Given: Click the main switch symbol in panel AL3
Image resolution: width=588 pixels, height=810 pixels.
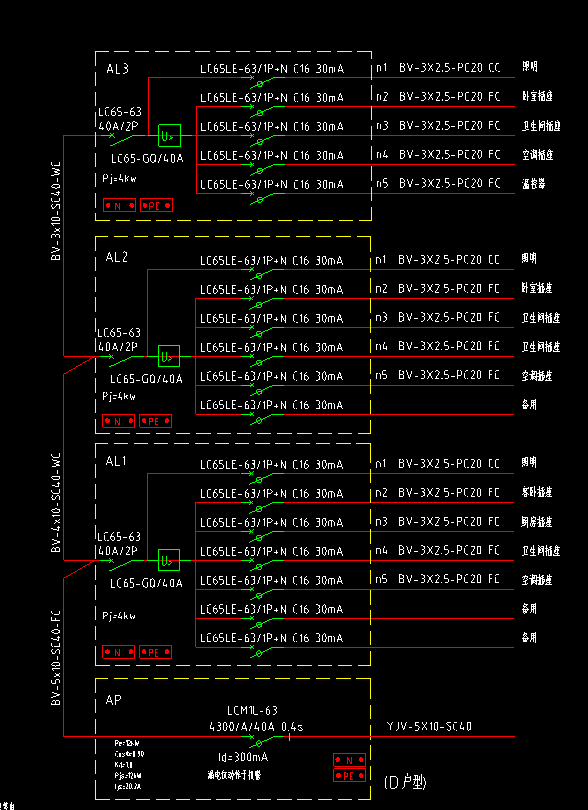Looking at the screenshot, I should click(123, 138).
